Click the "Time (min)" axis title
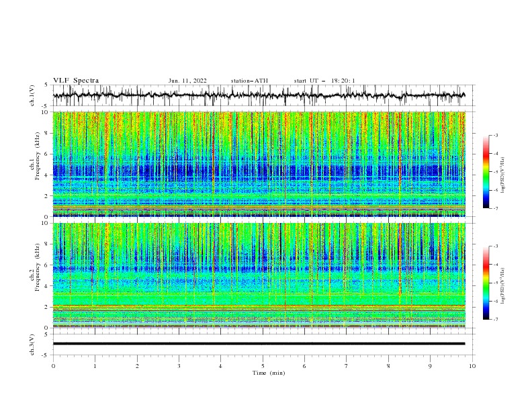The image size is (532, 411). pyautogui.click(x=269, y=373)
